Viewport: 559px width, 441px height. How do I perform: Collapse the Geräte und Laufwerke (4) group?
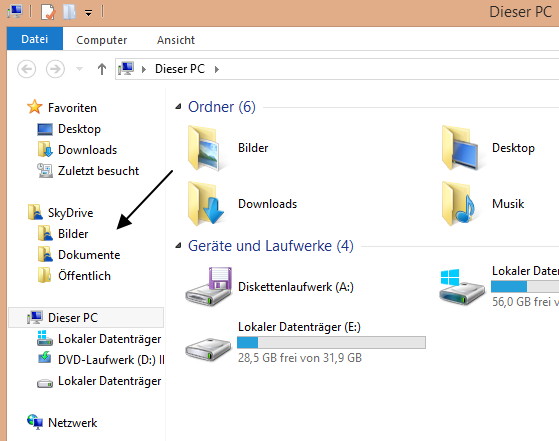pos(178,245)
